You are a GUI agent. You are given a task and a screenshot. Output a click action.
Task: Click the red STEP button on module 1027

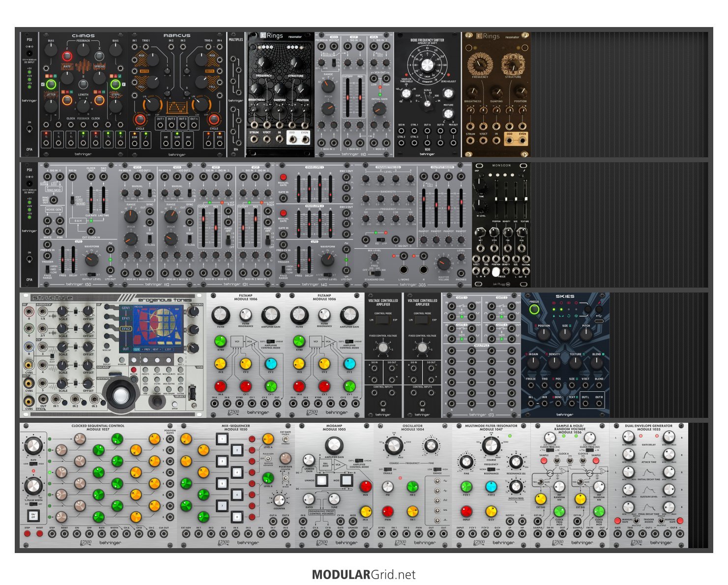(x=27, y=534)
